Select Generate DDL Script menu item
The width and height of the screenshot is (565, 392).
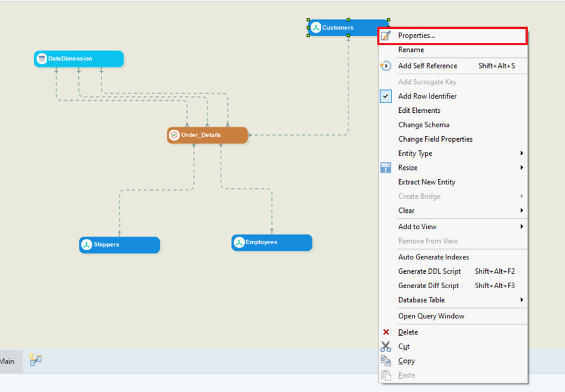point(429,271)
